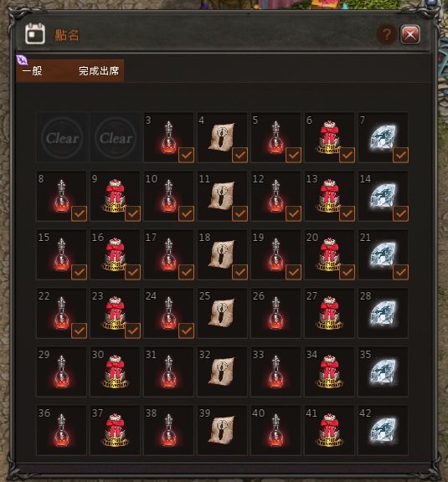Image resolution: width=448 pixels, height=482 pixels.
Task: Select the day 35 diamond reward
Action: pyautogui.click(x=383, y=372)
